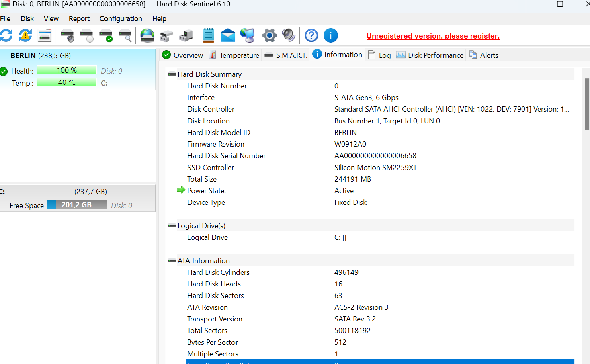Collapse the ATA Information section
The height and width of the screenshot is (364, 590).
172,260
